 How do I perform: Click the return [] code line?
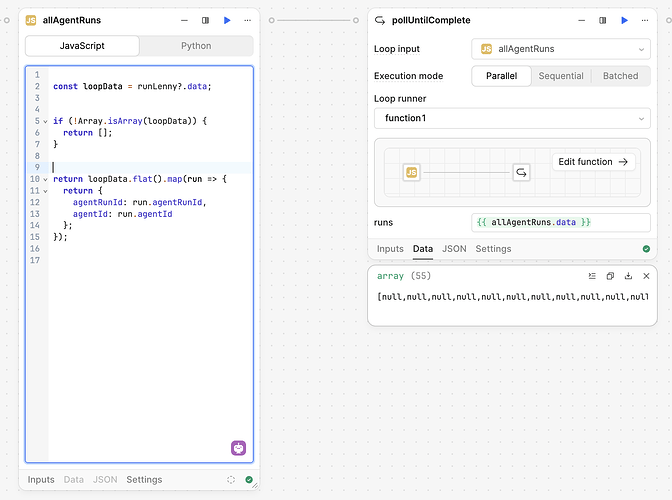click(x=87, y=133)
